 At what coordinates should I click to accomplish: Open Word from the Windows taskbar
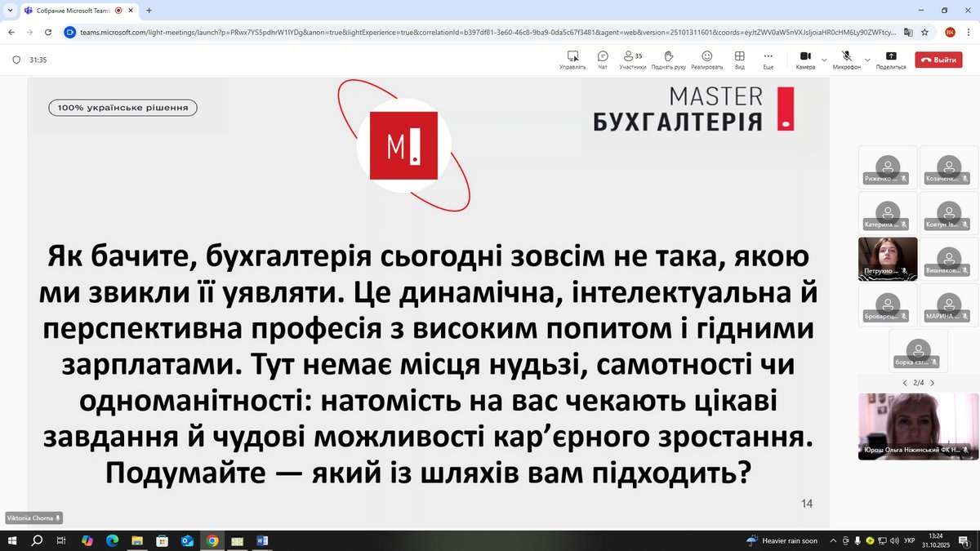coord(262,540)
